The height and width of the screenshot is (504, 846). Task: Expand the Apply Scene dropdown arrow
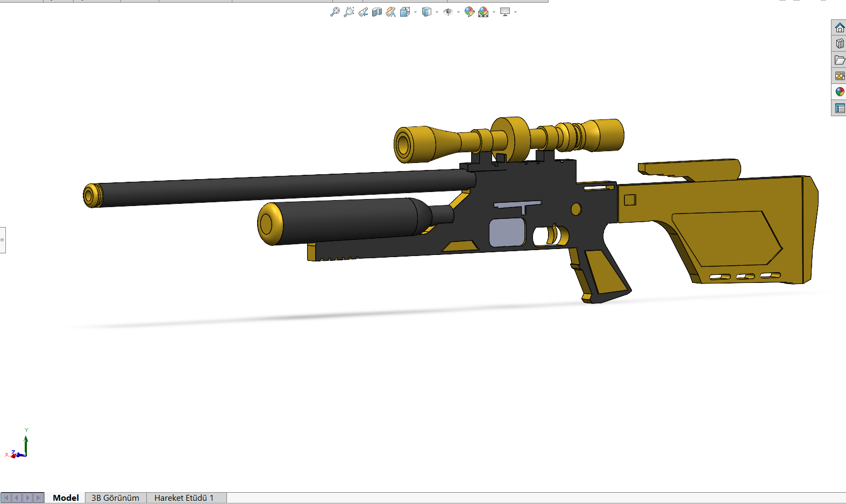coord(494,12)
